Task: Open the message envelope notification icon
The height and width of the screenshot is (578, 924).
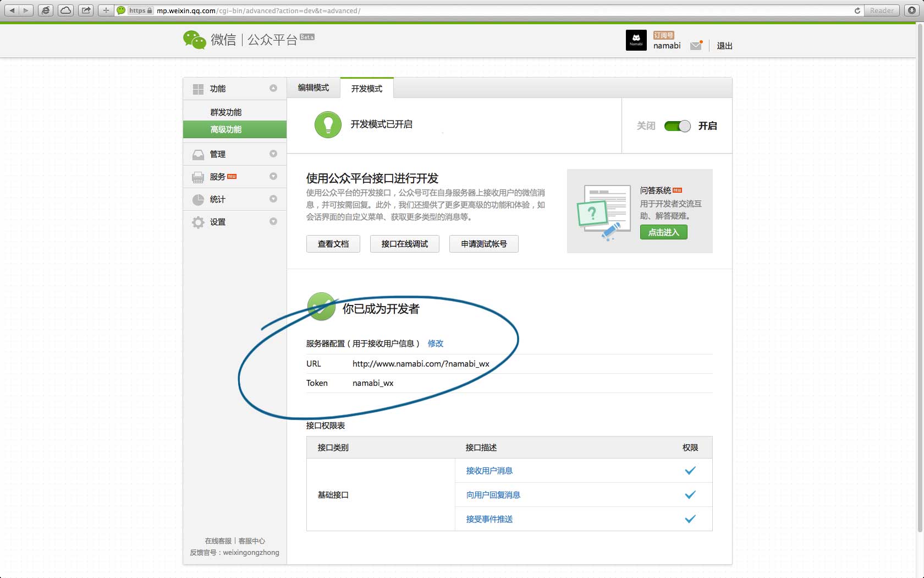Action: [x=696, y=45]
